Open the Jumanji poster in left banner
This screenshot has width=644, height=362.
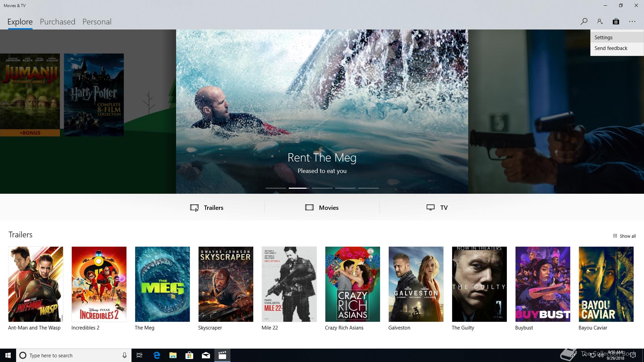[30, 95]
